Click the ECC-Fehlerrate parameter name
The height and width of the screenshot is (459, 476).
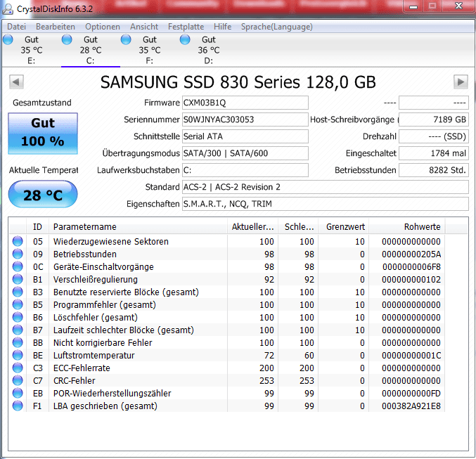pos(82,368)
